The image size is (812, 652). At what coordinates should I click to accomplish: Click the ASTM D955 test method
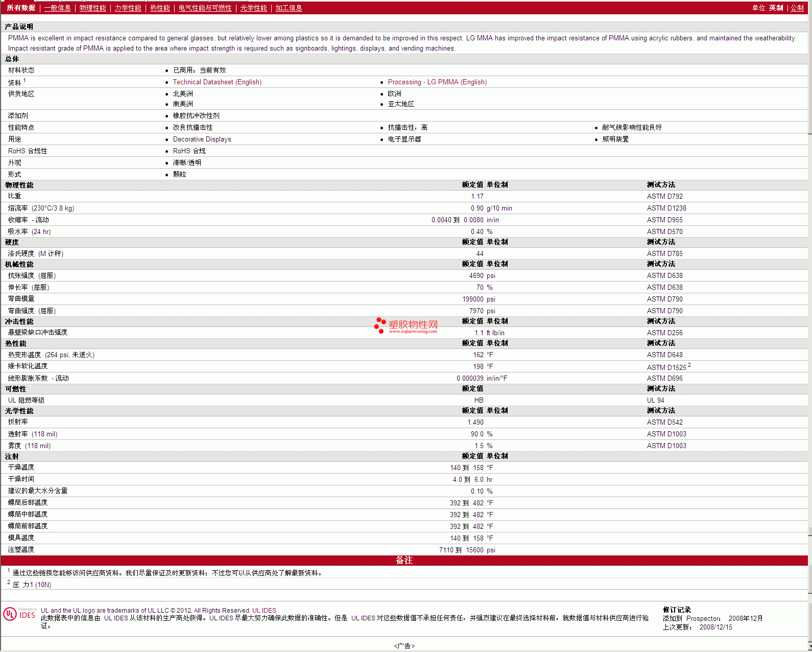(664, 220)
